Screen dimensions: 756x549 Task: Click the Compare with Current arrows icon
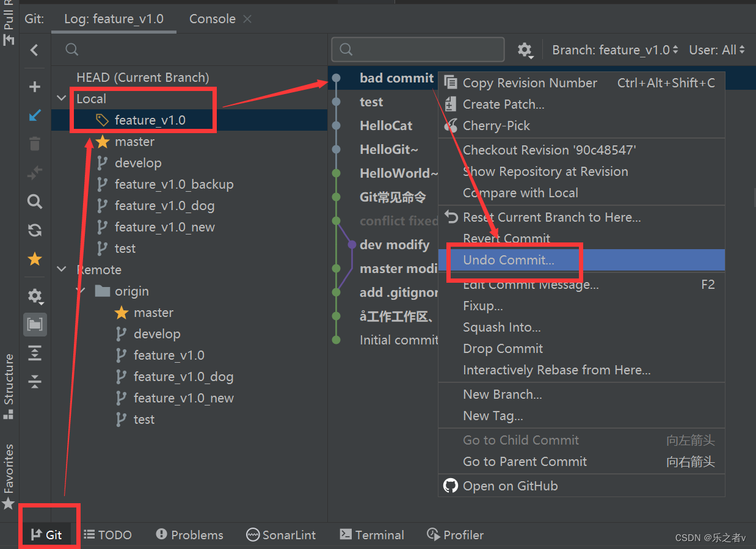(x=35, y=173)
